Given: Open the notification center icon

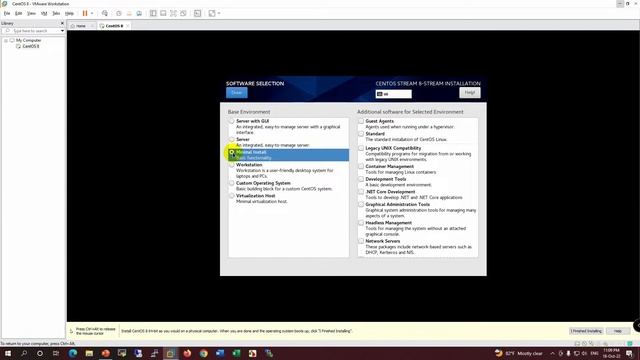Looking at the screenshot, I should (630, 353).
